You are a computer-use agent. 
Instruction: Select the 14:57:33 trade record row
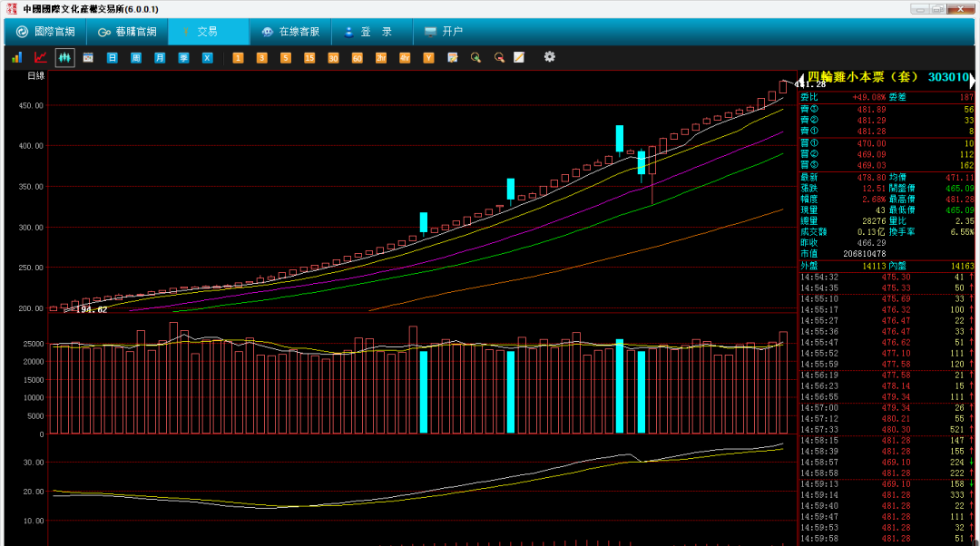click(x=887, y=429)
